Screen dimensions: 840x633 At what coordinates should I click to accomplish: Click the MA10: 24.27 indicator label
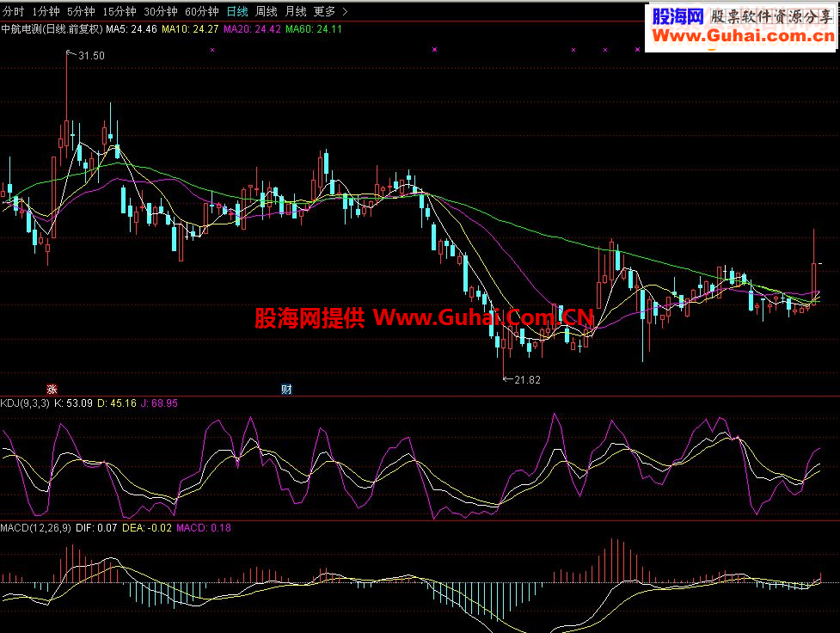coord(190,29)
